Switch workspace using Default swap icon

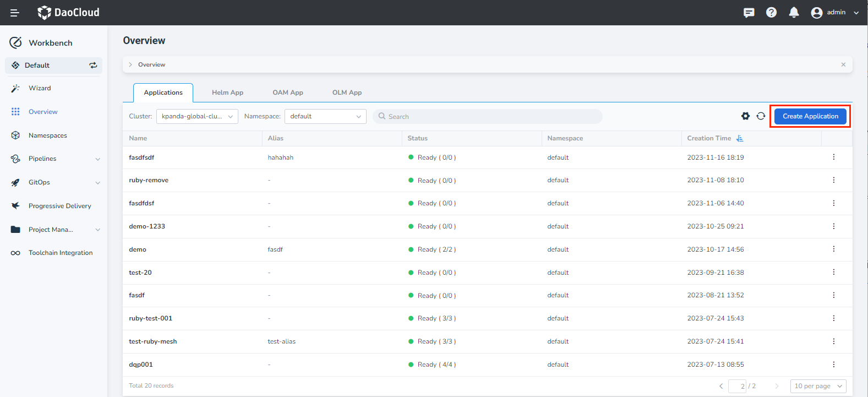(x=93, y=66)
